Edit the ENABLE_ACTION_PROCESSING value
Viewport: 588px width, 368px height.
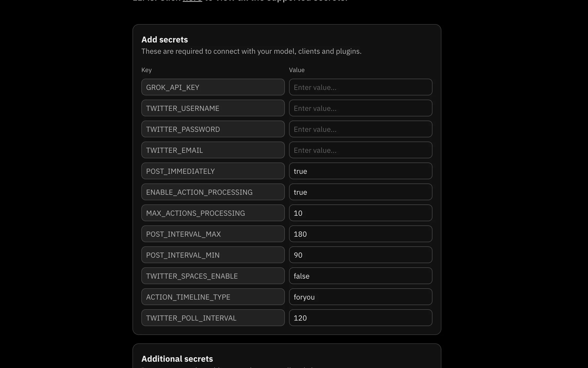coord(360,192)
